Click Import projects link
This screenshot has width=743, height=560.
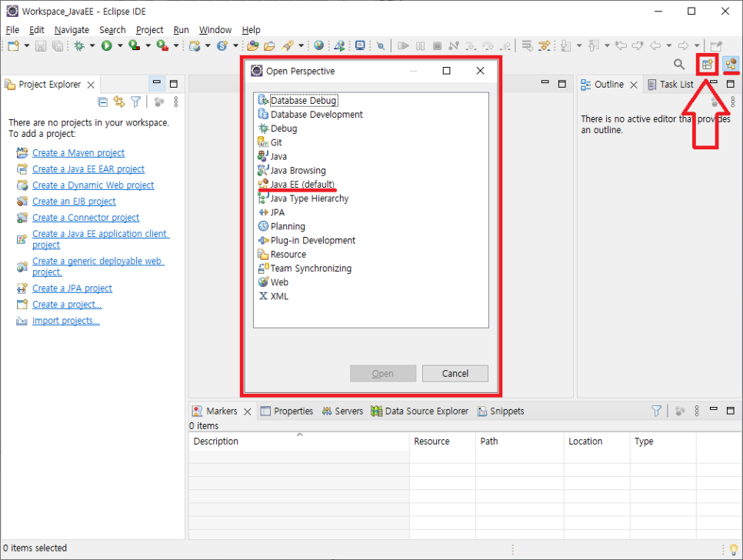[66, 321]
